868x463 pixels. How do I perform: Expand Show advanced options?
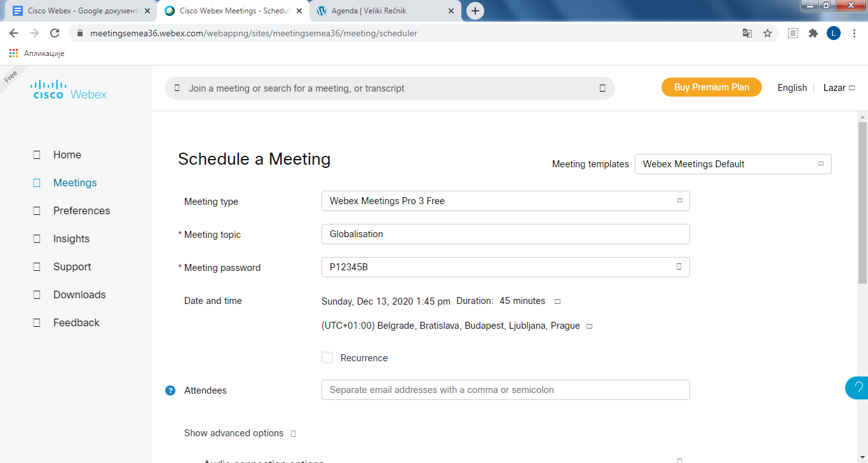[240, 433]
